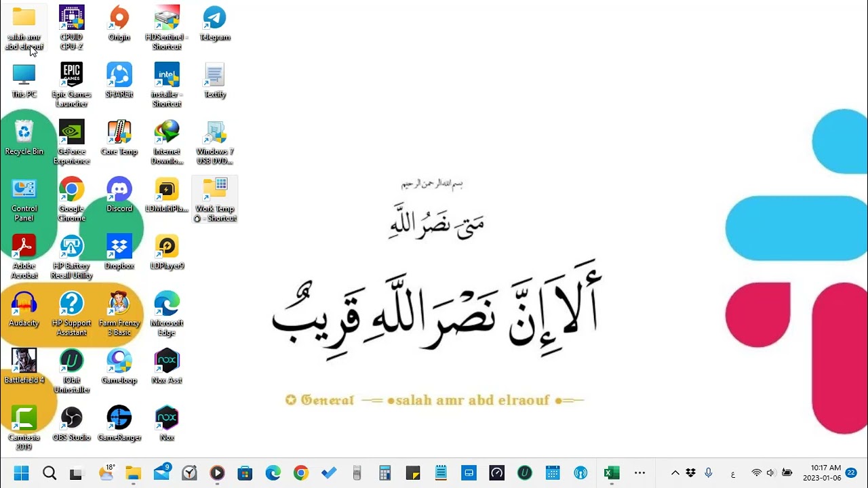Open the Mail app with 9 unread
868x488 pixels.
point(161,473)
